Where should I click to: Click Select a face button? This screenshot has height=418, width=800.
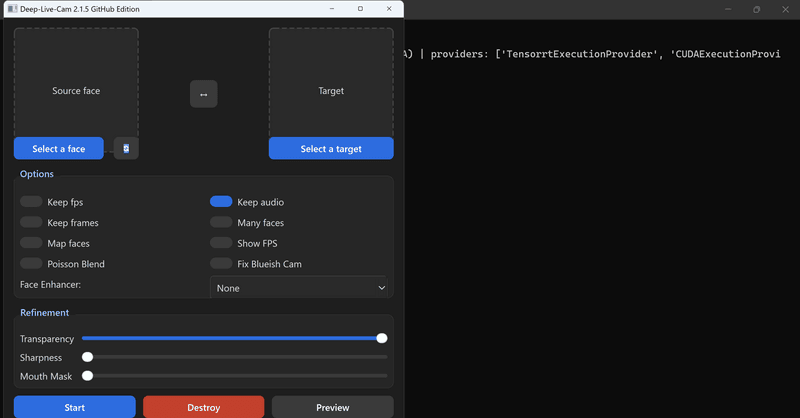[59, 149]
